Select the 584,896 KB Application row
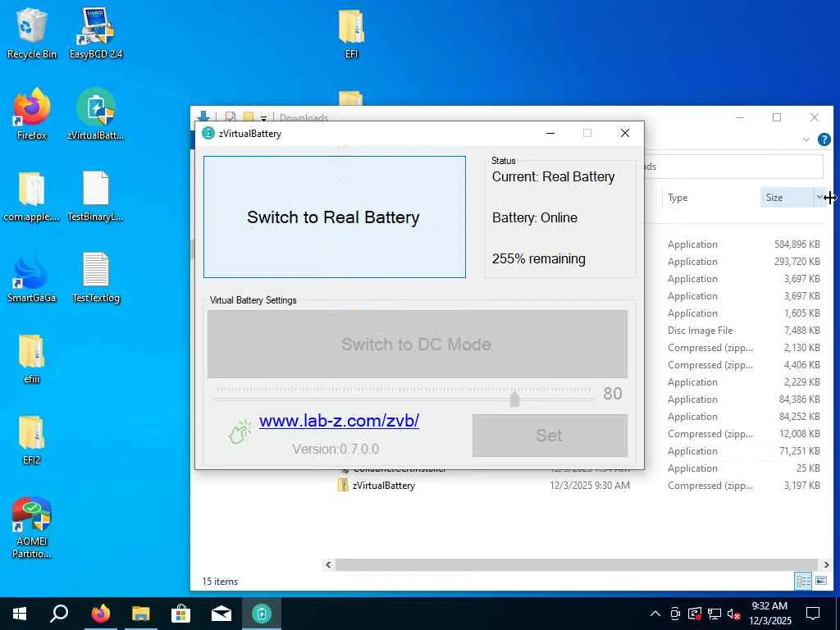The height and width of the screenshot is (630, 840). pyautogui.click(x=743, y=244)
